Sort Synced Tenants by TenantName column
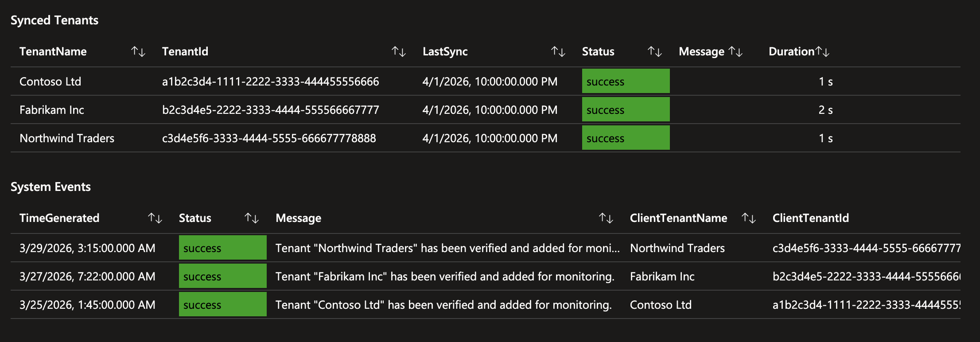Viewport: 980px width, 342px height. pos(138,52)
